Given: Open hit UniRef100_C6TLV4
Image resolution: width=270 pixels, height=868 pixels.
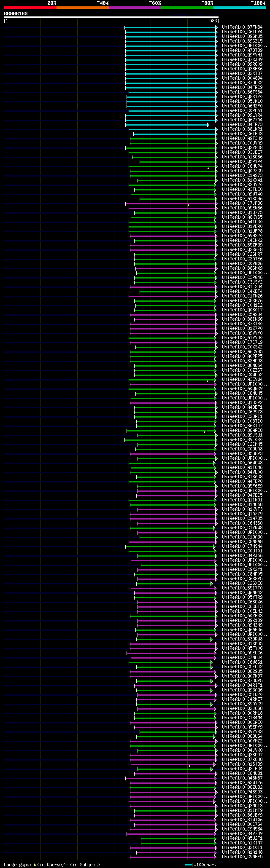Looking at the screenshot, I should (242, 32).
